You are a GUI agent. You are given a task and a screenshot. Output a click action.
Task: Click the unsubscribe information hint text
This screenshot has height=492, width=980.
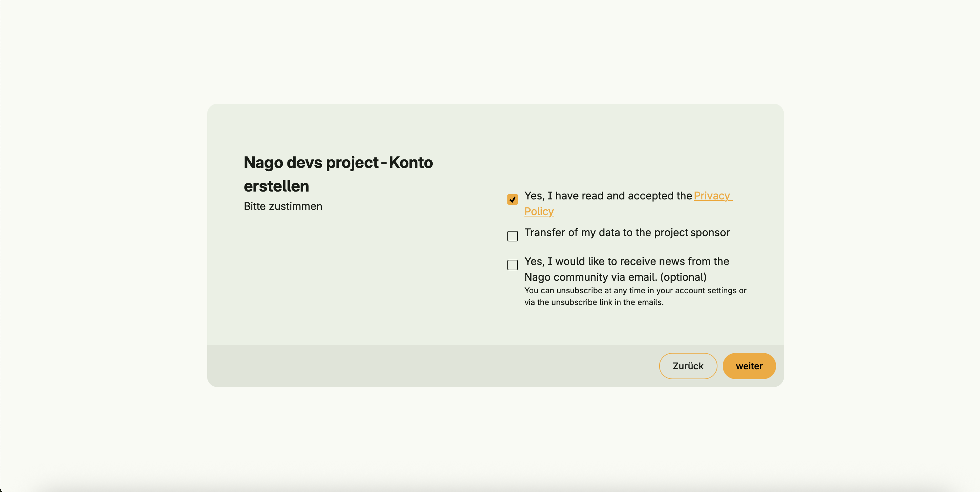click(635, 291)
